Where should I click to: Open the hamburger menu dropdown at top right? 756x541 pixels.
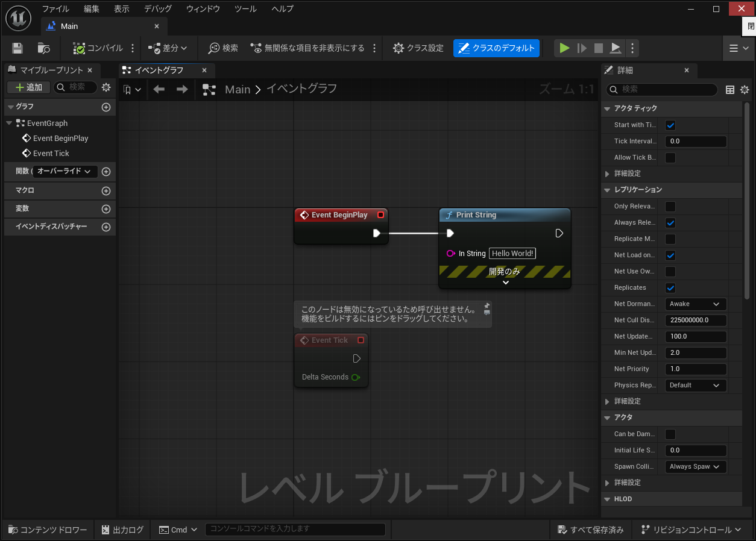pyautogui.click(x=739, y=48)
